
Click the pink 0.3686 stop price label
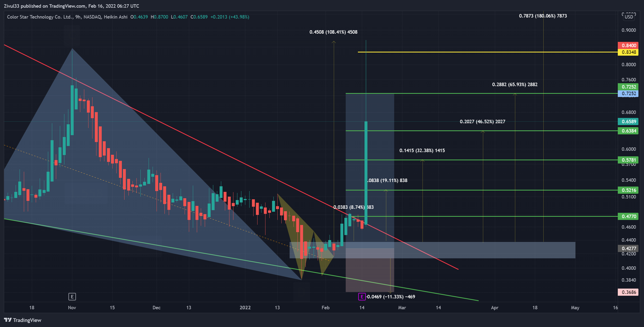tap(628, 292)
